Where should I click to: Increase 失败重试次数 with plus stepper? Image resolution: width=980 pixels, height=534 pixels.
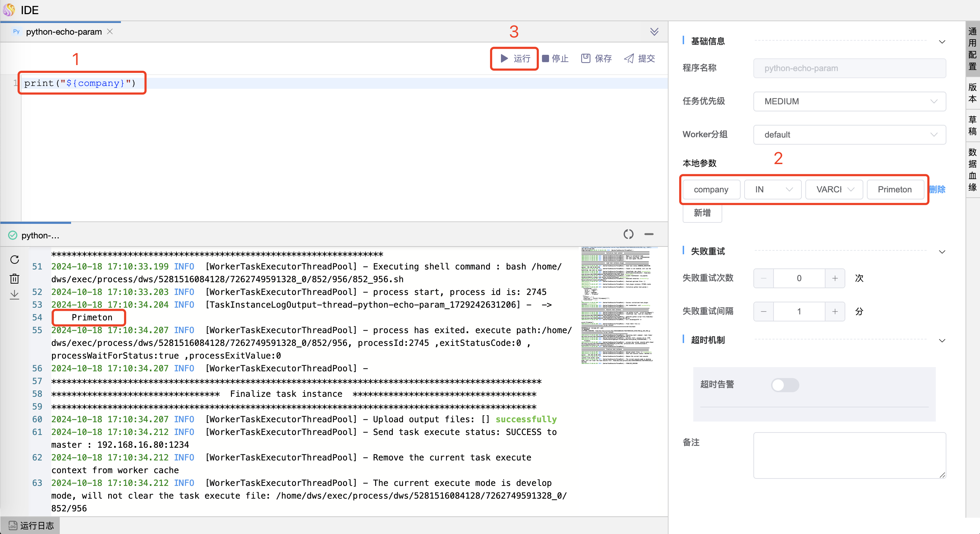click(x=835, y=278)
